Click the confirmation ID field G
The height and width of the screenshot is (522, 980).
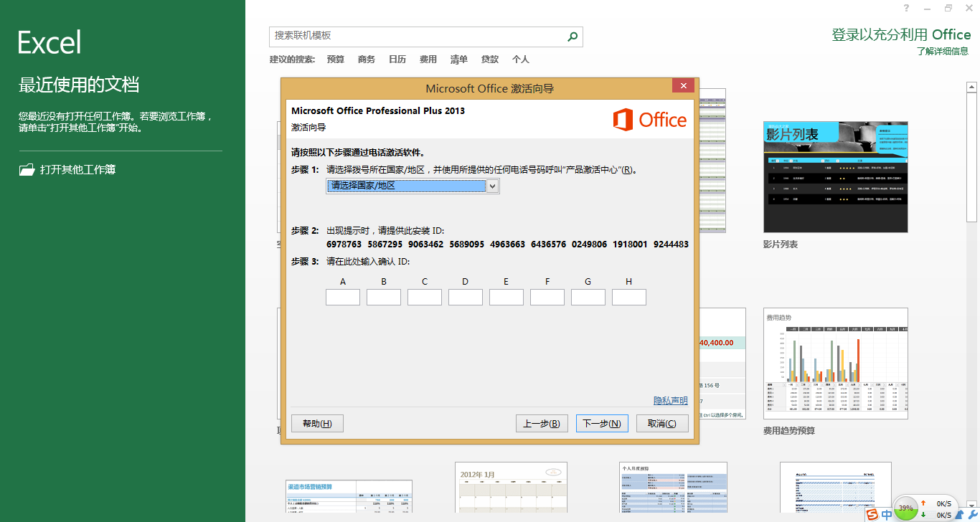tap(588, 297)
